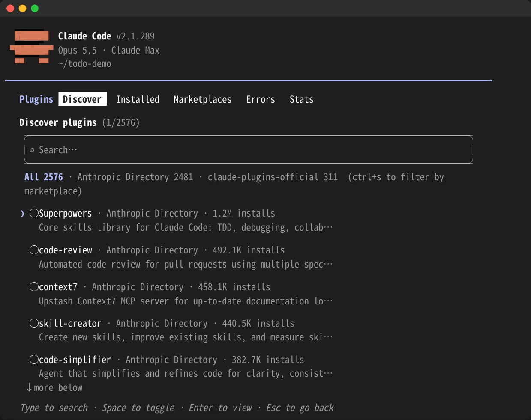Switch to the Installed tab

click(138, 99)
